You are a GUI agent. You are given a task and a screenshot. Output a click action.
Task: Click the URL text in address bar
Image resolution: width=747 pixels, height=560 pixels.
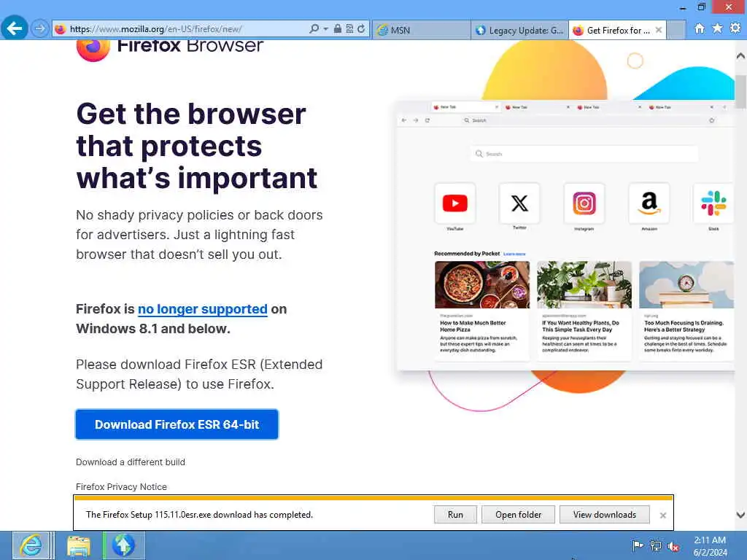156,29
